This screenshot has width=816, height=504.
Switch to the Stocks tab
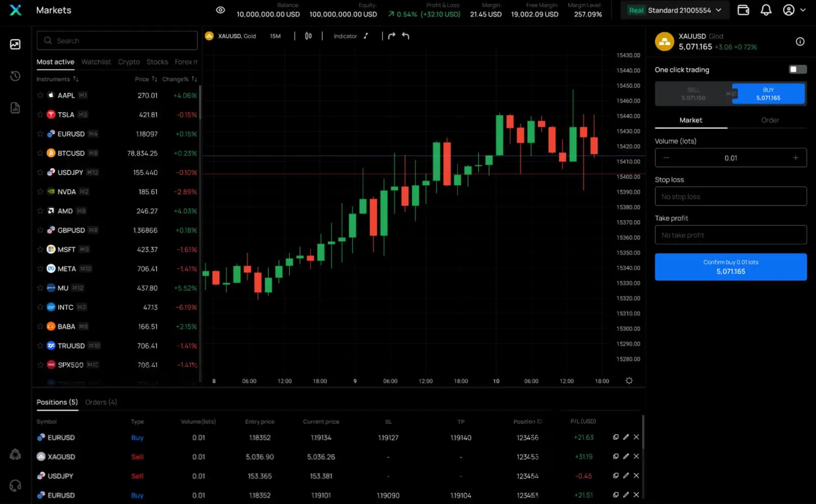(157, 62)
